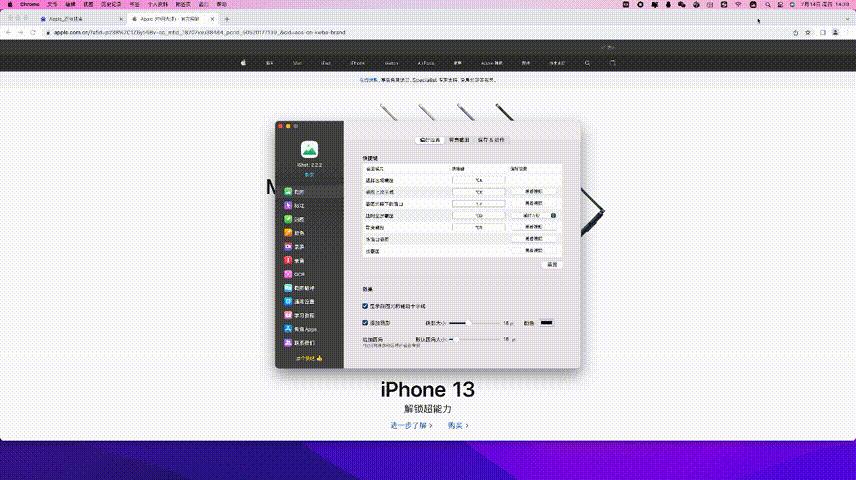856x480 pixels.
Task: Switch to the first Chrome tab titled Apple
Action: [x=80, y=19]
